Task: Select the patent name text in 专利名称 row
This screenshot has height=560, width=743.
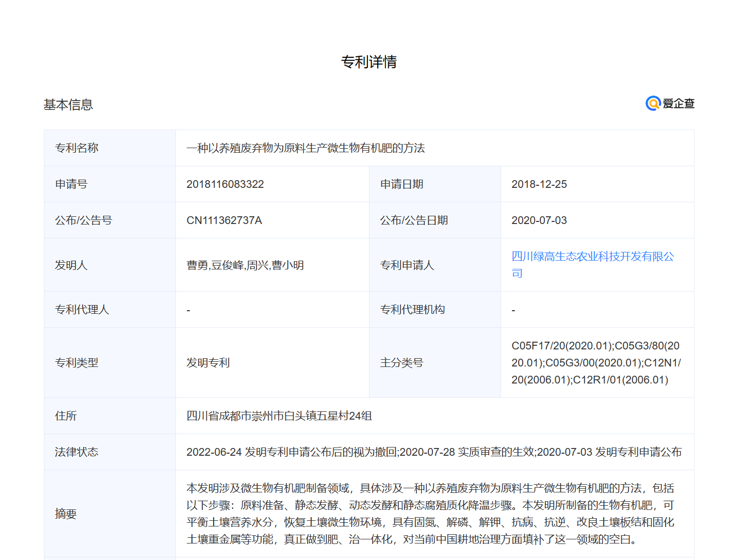Action: 305,148
